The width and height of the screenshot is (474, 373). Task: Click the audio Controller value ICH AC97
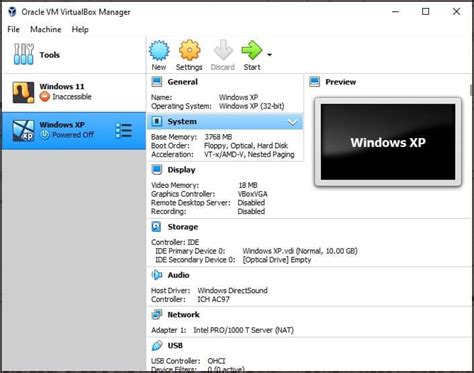point(213,299)
